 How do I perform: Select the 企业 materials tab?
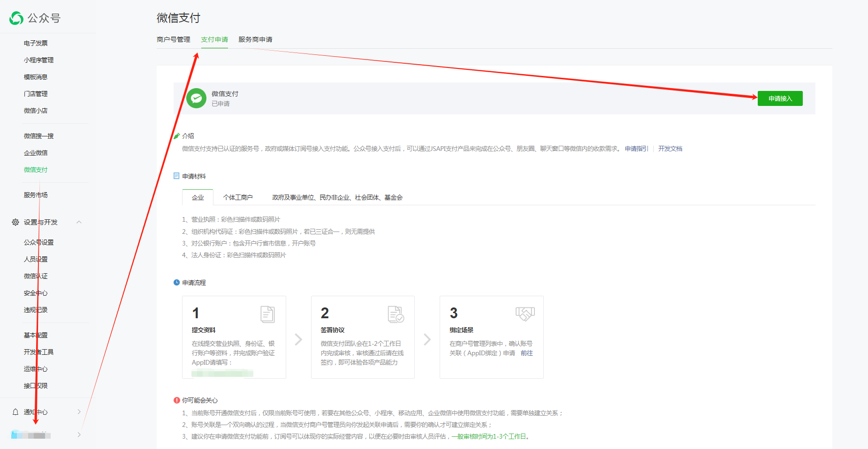[198, 197]
